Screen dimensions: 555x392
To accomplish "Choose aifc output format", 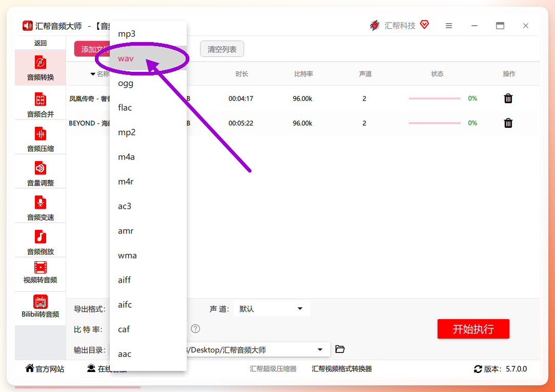I will pyautogui.click(x=148, y=305).
